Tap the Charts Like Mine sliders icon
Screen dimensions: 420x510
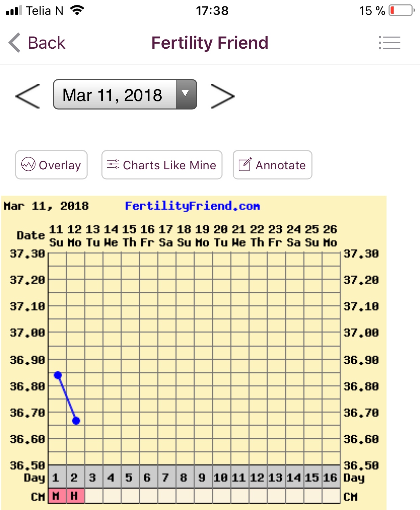click(113, 165)
